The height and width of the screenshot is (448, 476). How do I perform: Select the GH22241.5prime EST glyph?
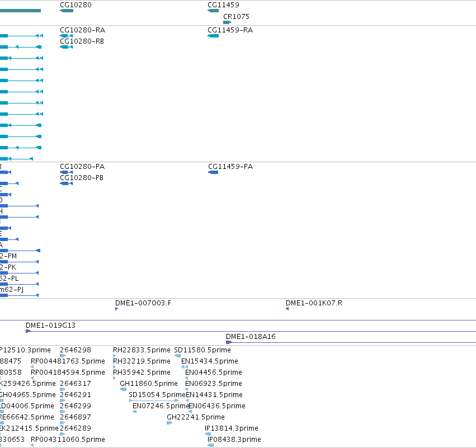click(x=169, y=423)
